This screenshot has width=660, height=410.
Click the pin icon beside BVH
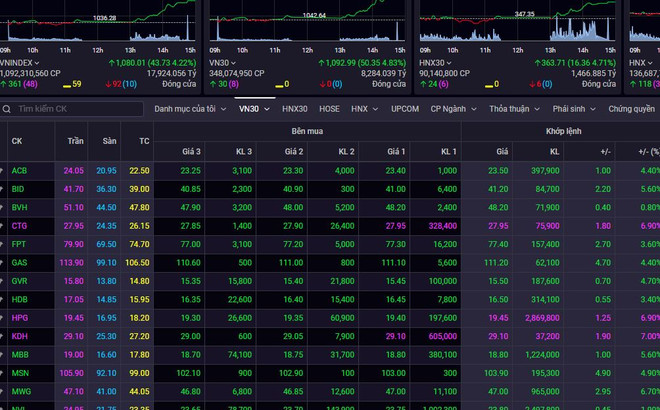[x=3, y=207]
